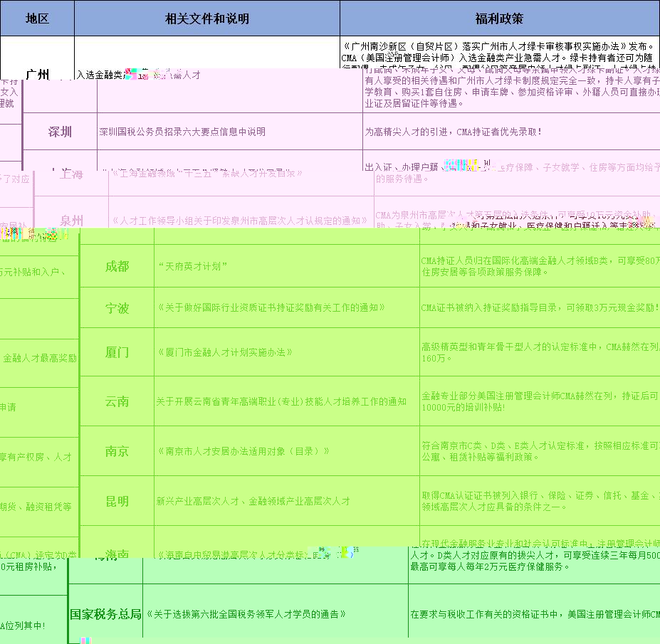660x644 pixels.
Task: Click the 云南省青年高端职业技能人才培养 document cell
Action: [281, 401]
